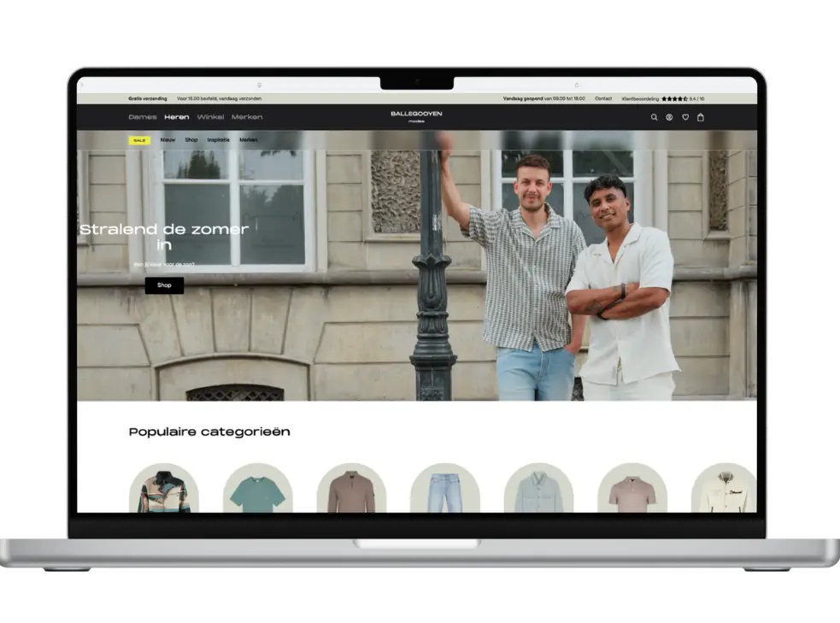The height and width of the screenshot is (623, 840).
Task: Open the blue jeans category thumbnail
Action: pyautogui.click(x=445, y=488)
